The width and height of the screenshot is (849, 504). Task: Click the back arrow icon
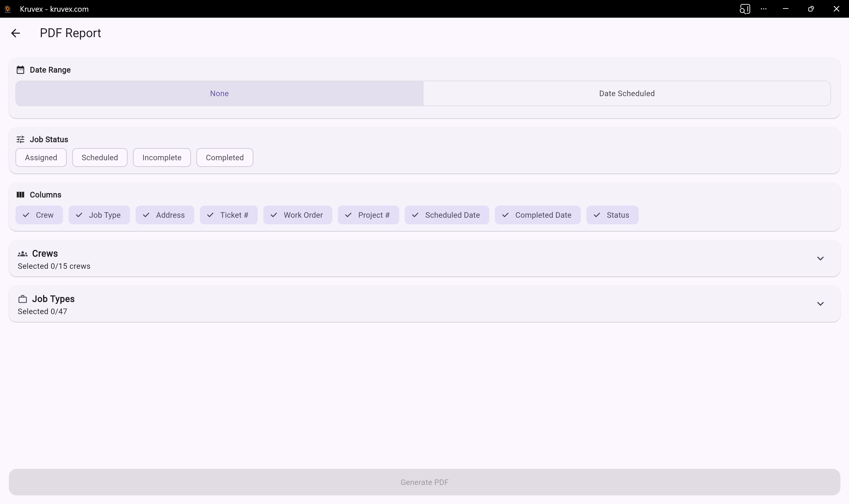coord(16,33)
